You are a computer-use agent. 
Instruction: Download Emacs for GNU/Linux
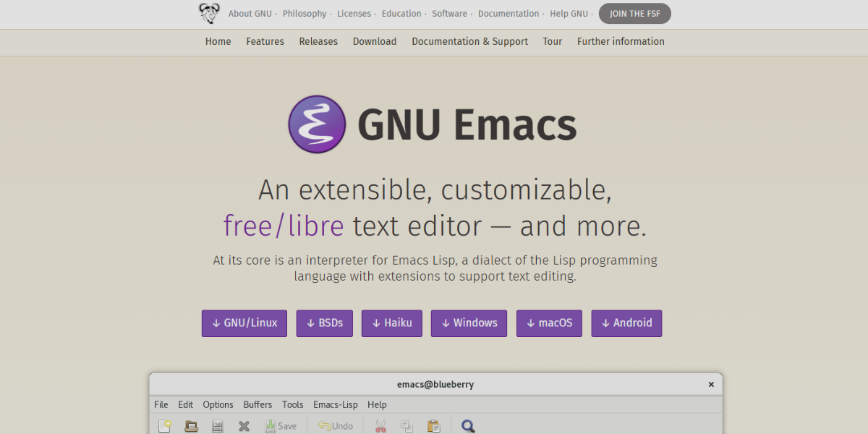click(x=244, y=323)
